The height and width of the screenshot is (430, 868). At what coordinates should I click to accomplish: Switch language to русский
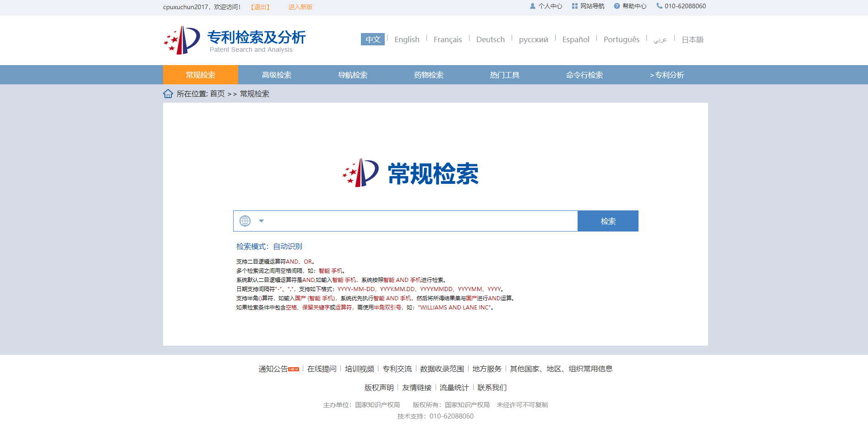click(x=533, y=39)
